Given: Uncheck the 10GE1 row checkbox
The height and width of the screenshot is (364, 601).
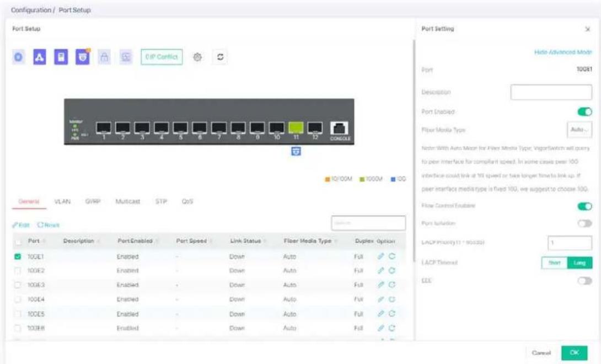Looking at the screenshot, I should tap(18, 256).
